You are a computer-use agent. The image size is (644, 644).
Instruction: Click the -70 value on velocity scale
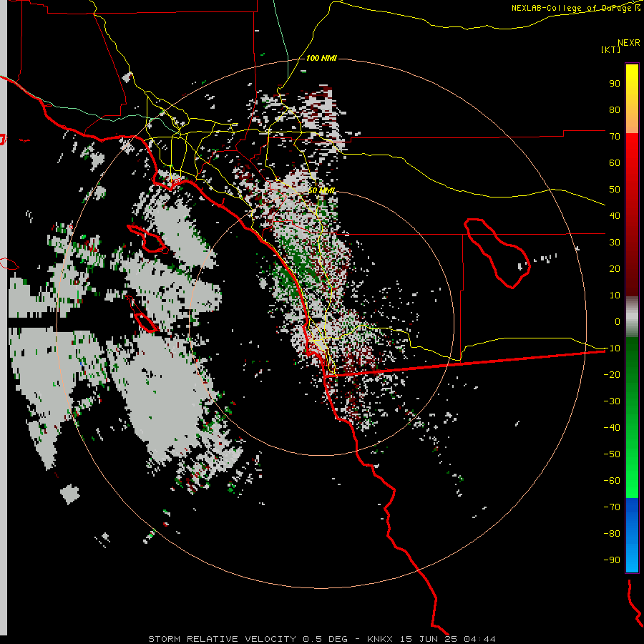(x=612, y=507)
